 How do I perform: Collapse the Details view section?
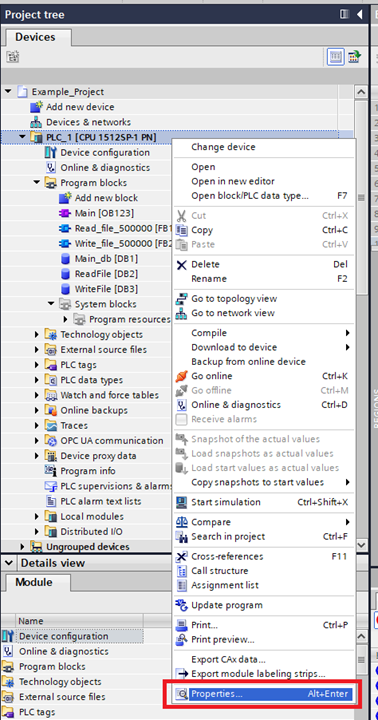[x=9, y=562]
